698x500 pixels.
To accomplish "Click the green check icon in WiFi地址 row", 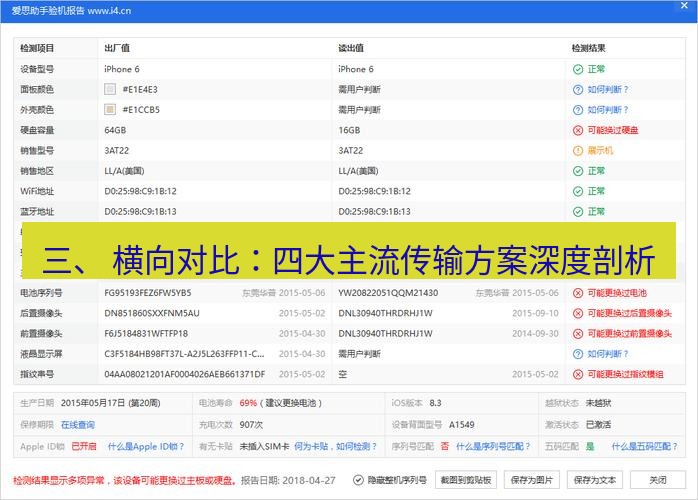I will click(577, 191).
